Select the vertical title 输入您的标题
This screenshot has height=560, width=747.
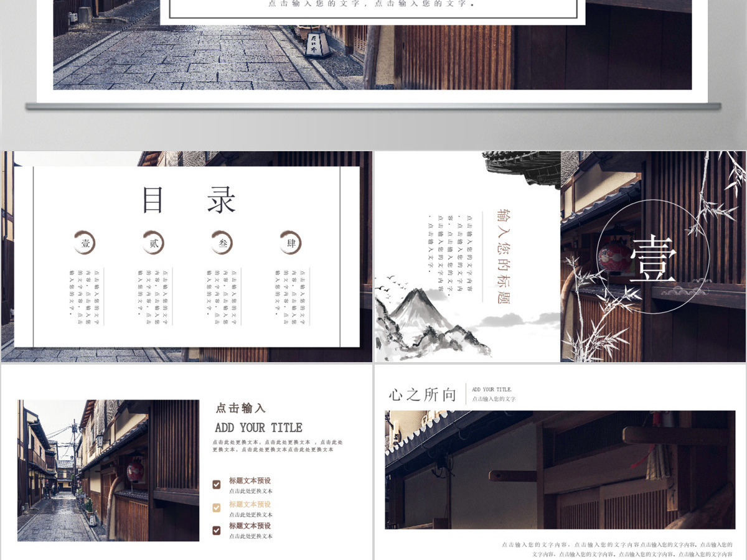pos(503,256)
